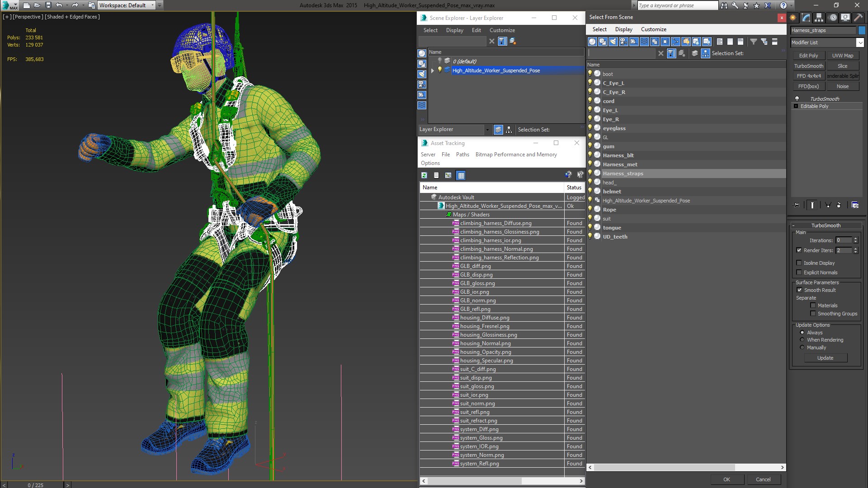868x488 pixels.
Task: Toggle Display Bone Objects filter in Select From Scene
Action: tap(675, 42)
